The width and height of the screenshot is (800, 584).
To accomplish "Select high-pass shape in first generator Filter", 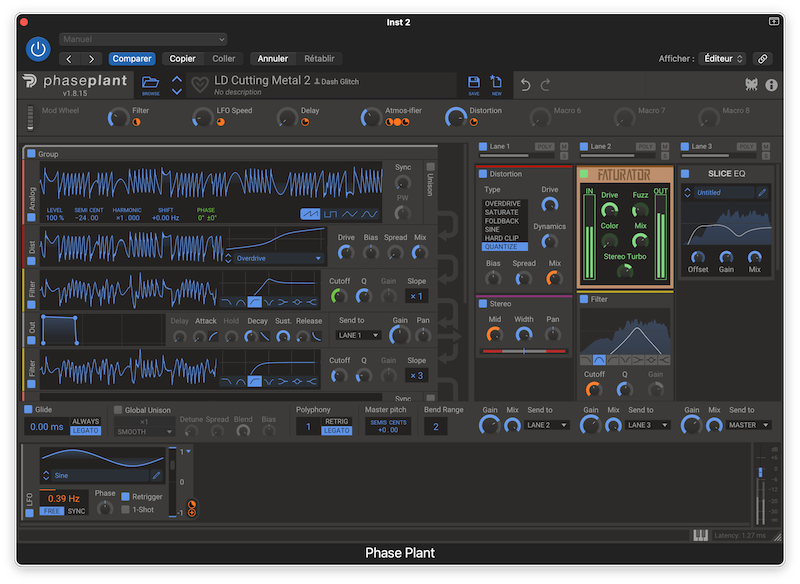I will tap(254, 302).
